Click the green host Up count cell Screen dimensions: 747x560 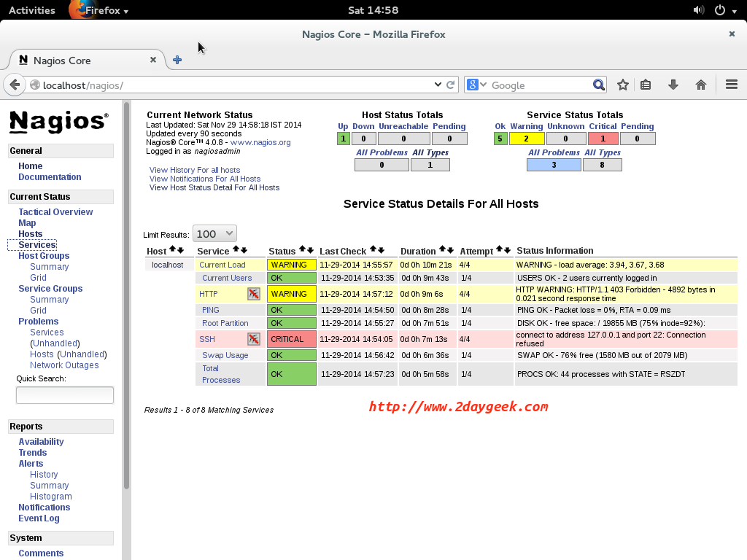tap(344, 139)
